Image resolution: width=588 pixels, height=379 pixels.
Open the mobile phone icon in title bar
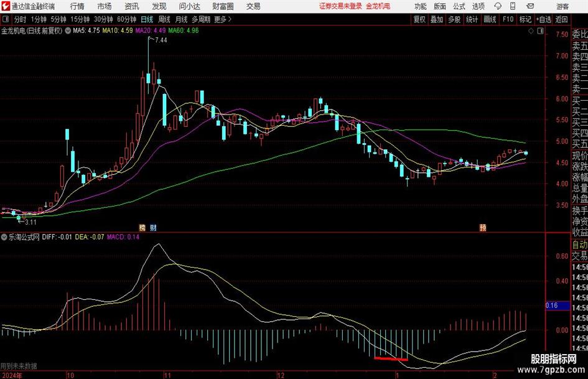513,6
